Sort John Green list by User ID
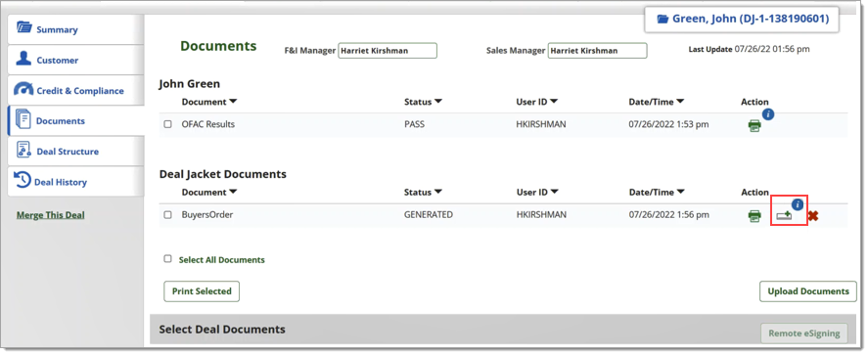 [537, 102]
